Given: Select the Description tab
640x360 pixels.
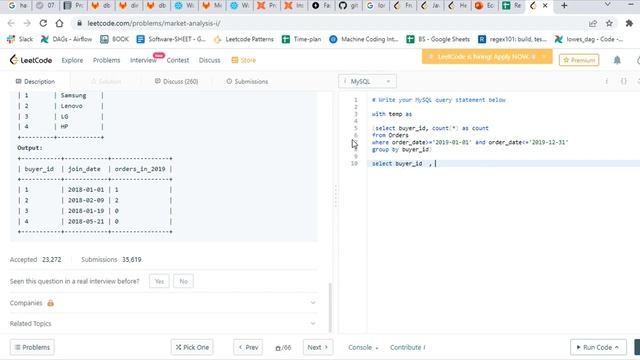Looking at the screenshot, I should [x=35, y=82].
